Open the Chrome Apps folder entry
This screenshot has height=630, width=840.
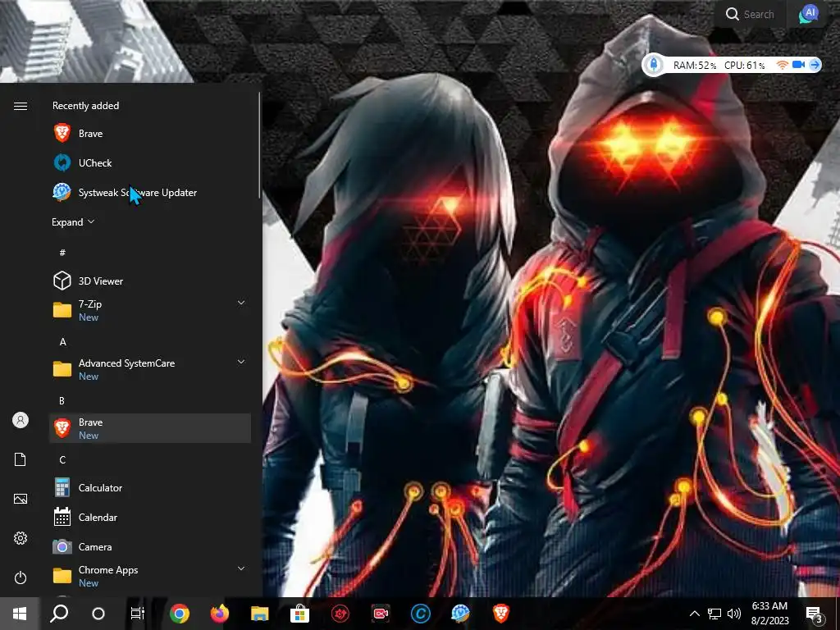[x=150, y=576]
